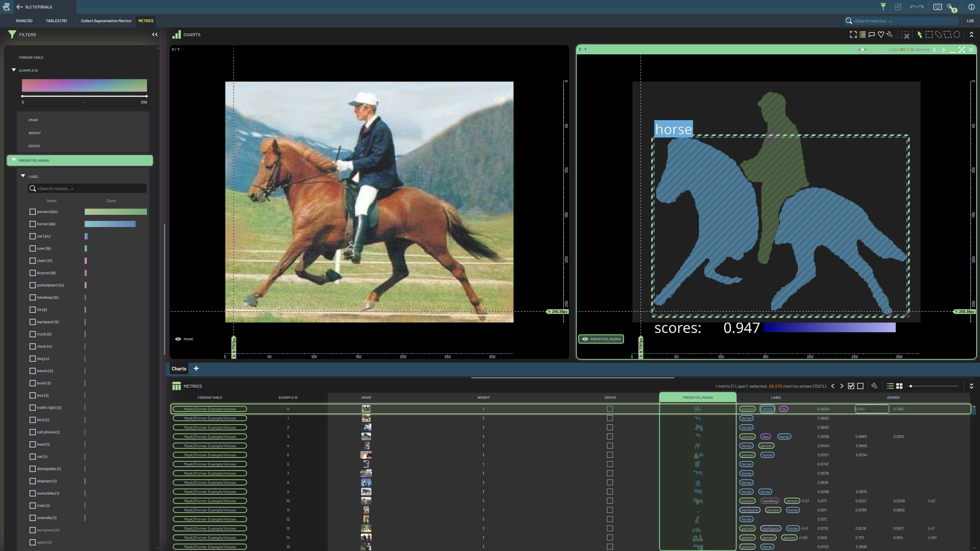Screen dimensions: 980x551
Task: Open the LOG button
Action: click(x=971, y=20)
